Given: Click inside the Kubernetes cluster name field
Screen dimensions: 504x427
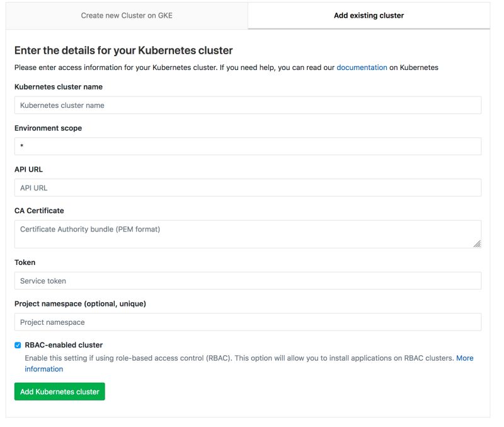Looking at the screenshot, I should click(248, 105).
